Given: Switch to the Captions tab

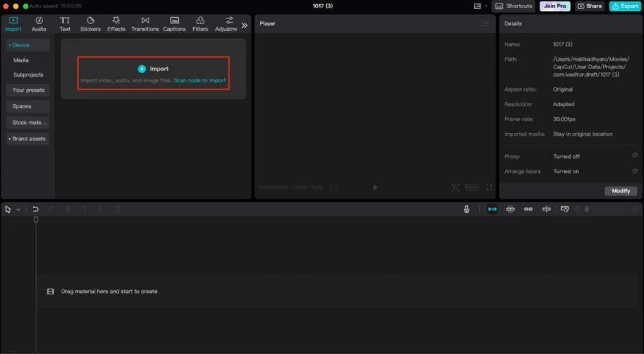Looking at the screenshot, I should [x=174, y=24].
